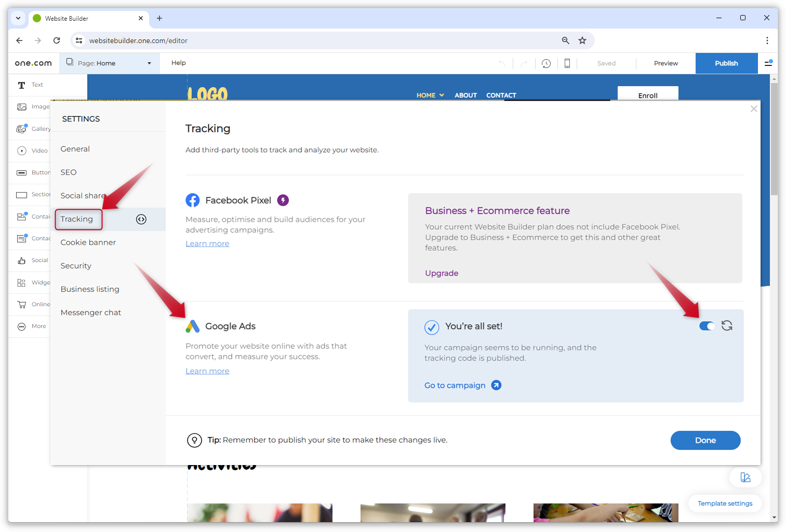Open the Gallery element tool
The width and height of the screenshot is (786, 532).
click(x=21, y=128)
